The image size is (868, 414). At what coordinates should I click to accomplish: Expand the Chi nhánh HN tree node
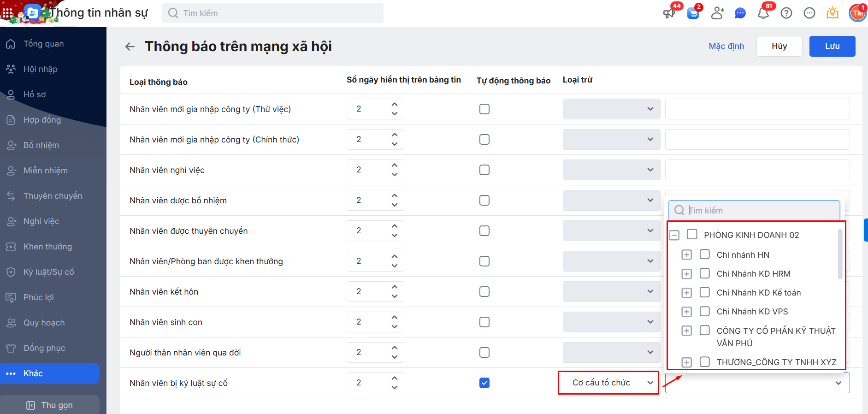686,255
